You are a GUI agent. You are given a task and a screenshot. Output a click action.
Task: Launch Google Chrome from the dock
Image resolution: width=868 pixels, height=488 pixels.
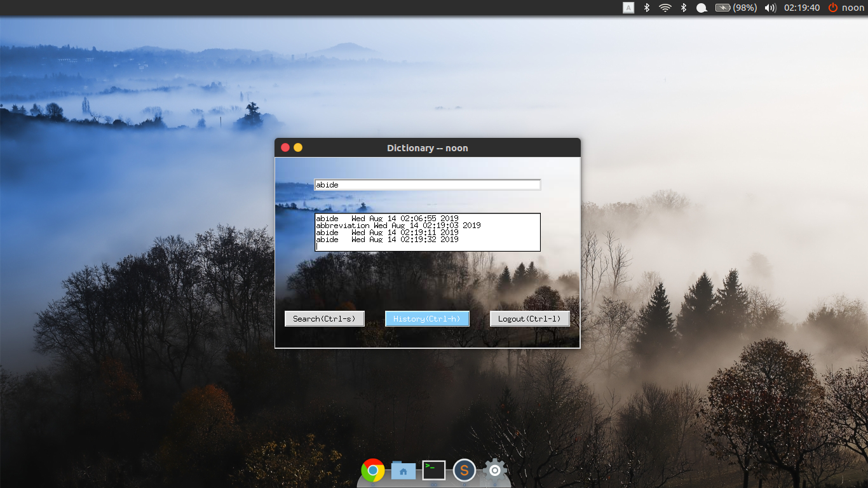pyautogui.click(x=373, y=471)
